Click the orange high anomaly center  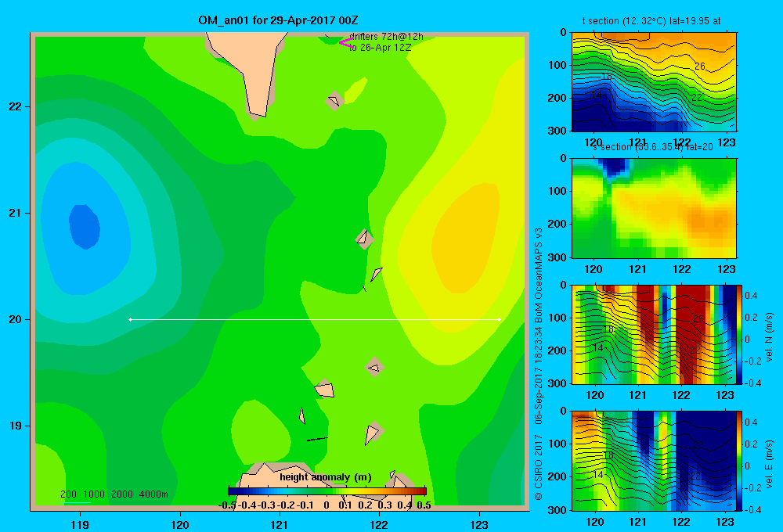coord(464,239)
